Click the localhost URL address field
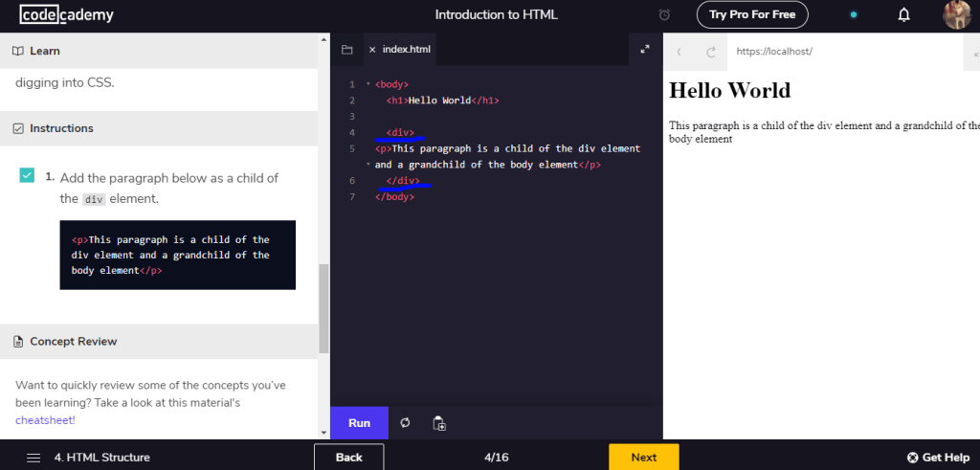Image resolution: width=980 pixels, height=470 pixels. 842,52
